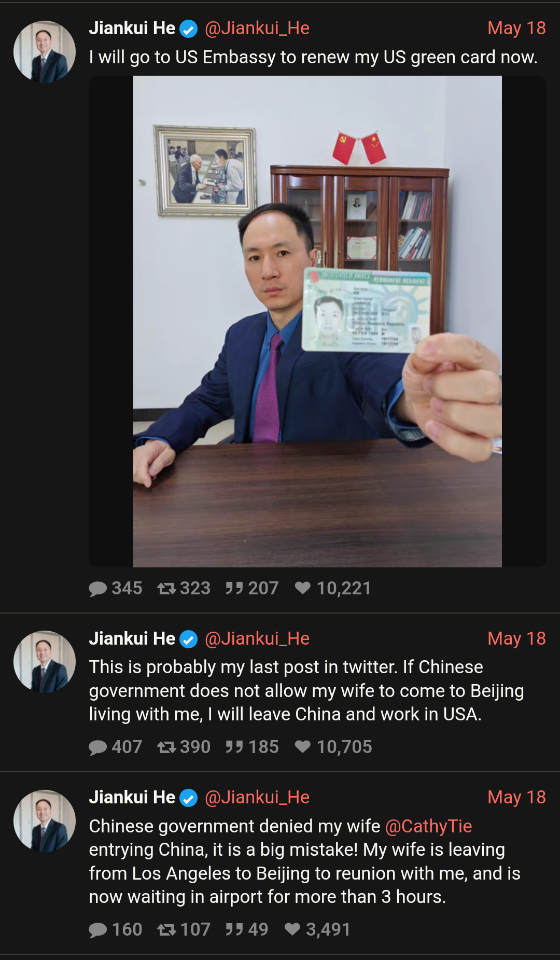Click the reply icon showing 160
Screen dimensions: 560x960
tap(98, 930)
